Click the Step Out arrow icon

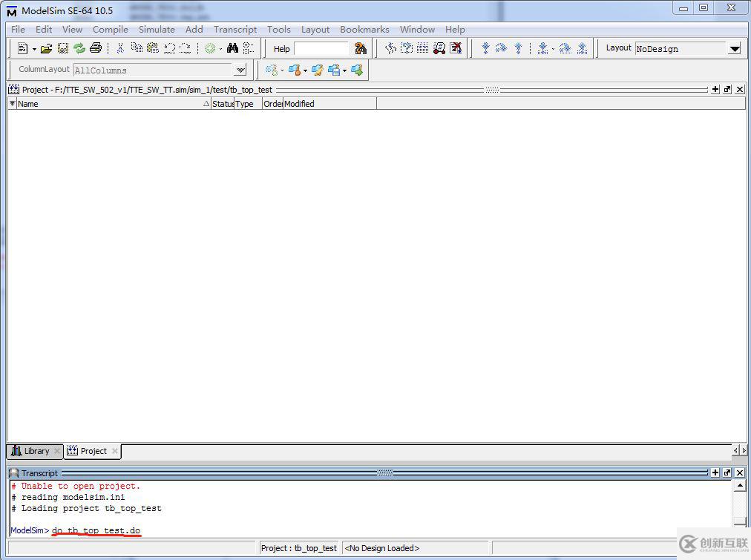click(518, 48)
